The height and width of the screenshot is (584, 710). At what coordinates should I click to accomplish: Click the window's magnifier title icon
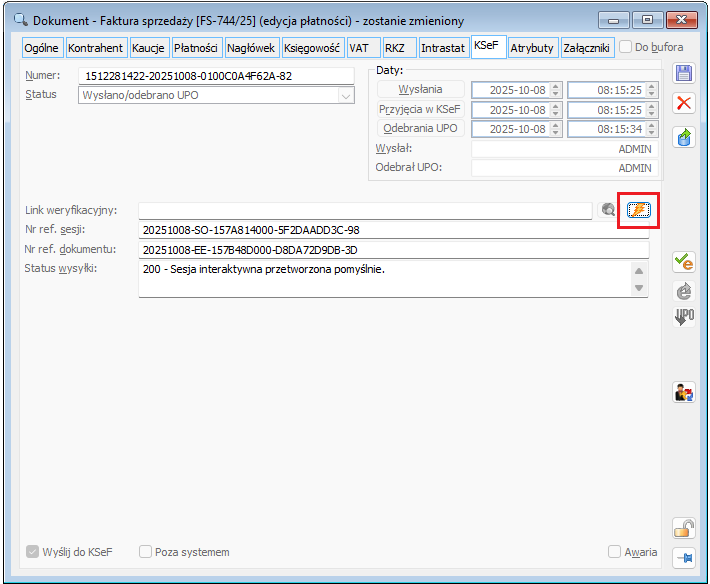coord(21,19)
